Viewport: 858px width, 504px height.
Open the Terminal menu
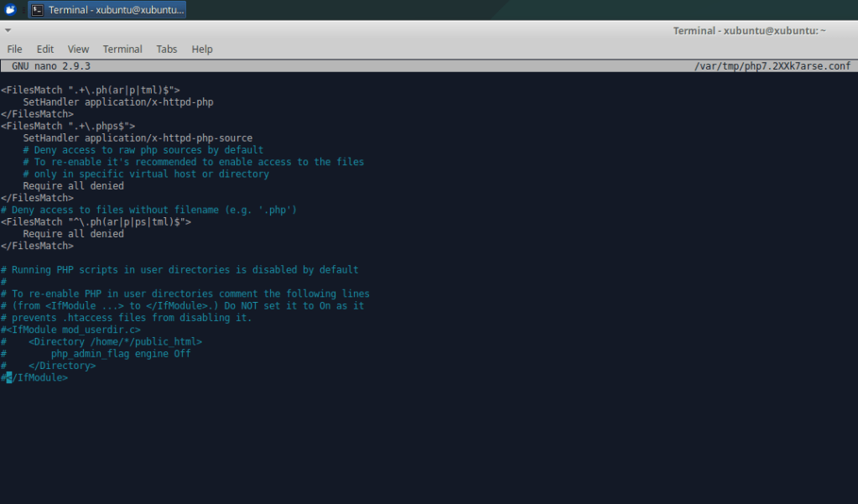click(x=122, y=49)
